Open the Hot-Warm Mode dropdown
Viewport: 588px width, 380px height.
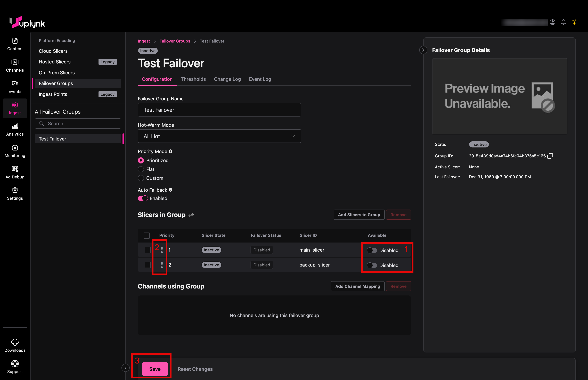219,136
